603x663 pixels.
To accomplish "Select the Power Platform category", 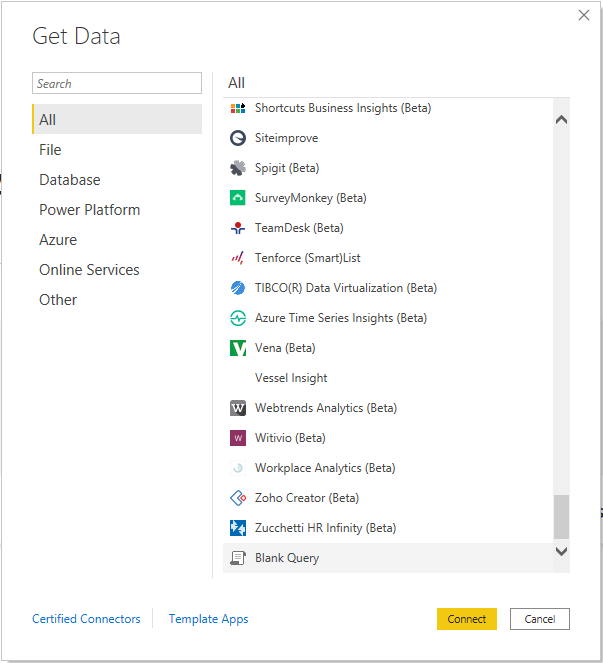I will pos(117,210).
